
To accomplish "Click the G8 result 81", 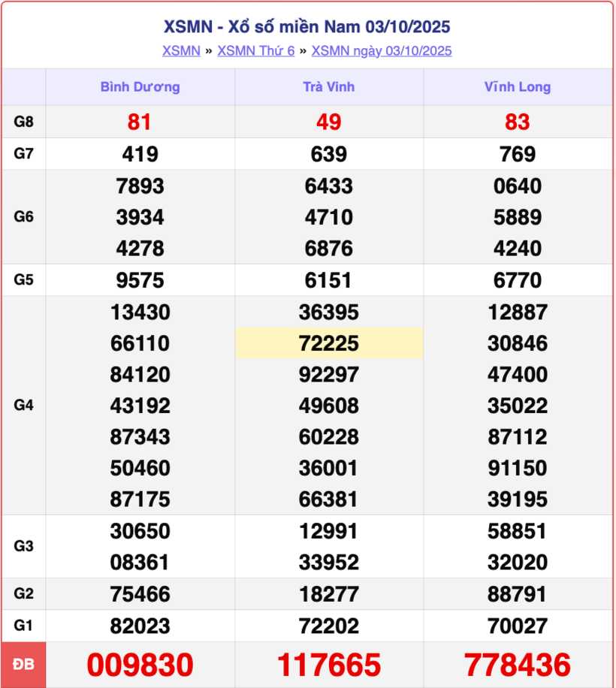I will click(x=140, y=122).
